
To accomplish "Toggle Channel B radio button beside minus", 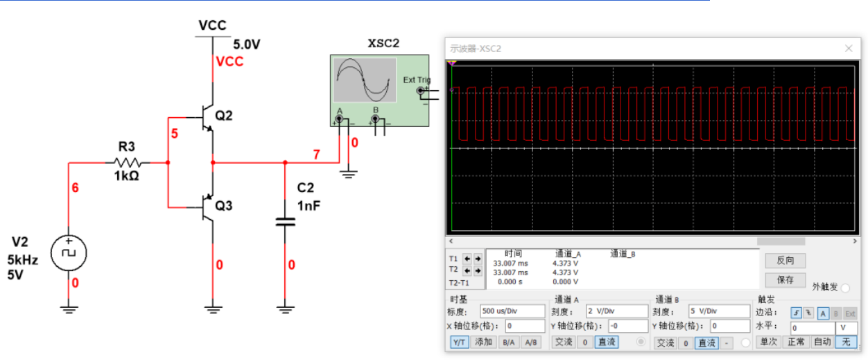I will (745, 343).
